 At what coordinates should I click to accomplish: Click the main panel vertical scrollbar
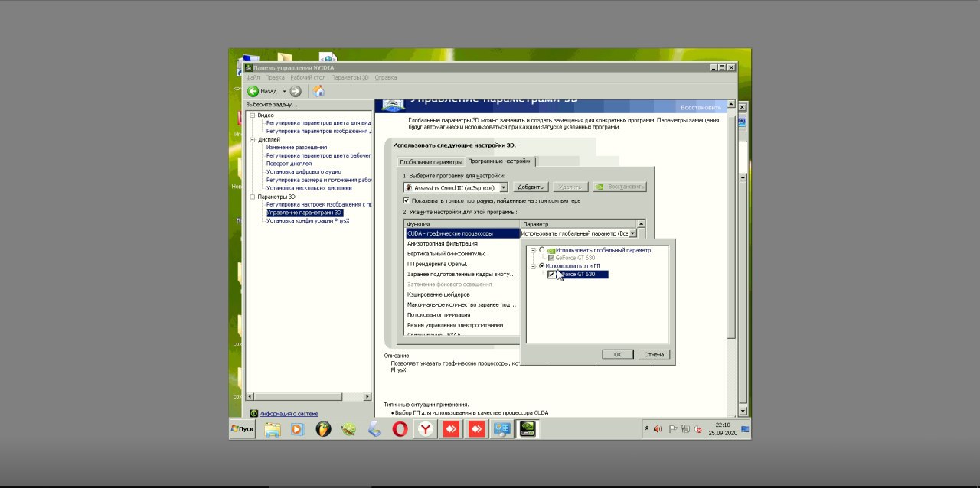pyautogui.click(x=731, y=259)
